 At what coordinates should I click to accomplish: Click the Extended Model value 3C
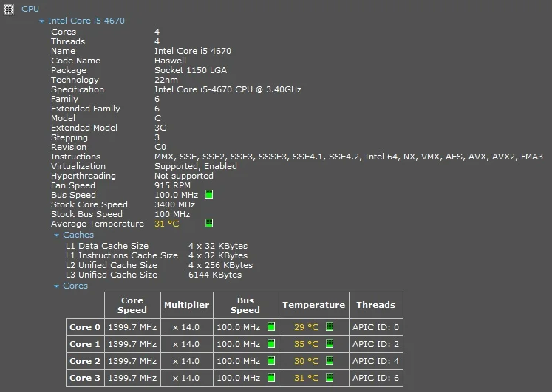[160, 128]
